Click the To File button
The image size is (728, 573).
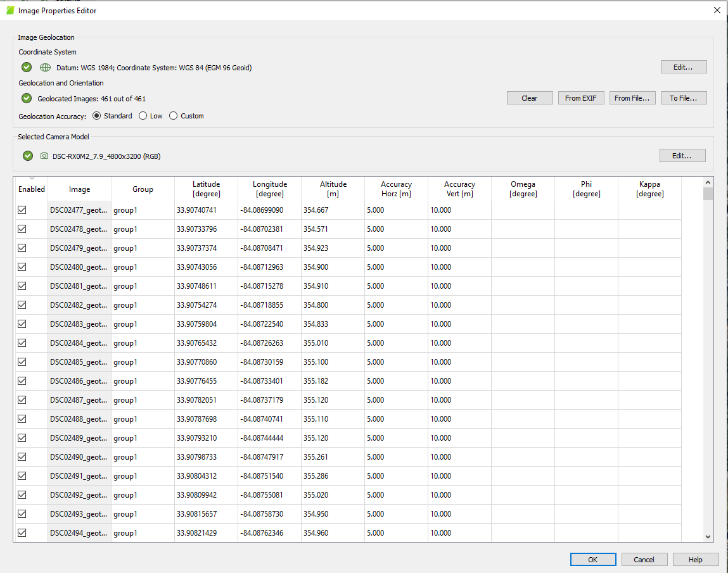pos(684,98)
